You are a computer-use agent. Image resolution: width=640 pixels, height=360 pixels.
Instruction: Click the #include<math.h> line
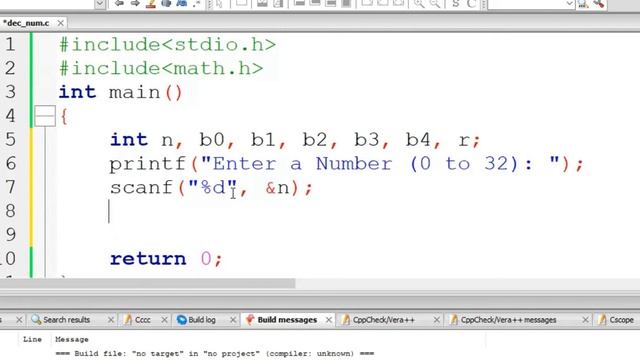(161, 68)
